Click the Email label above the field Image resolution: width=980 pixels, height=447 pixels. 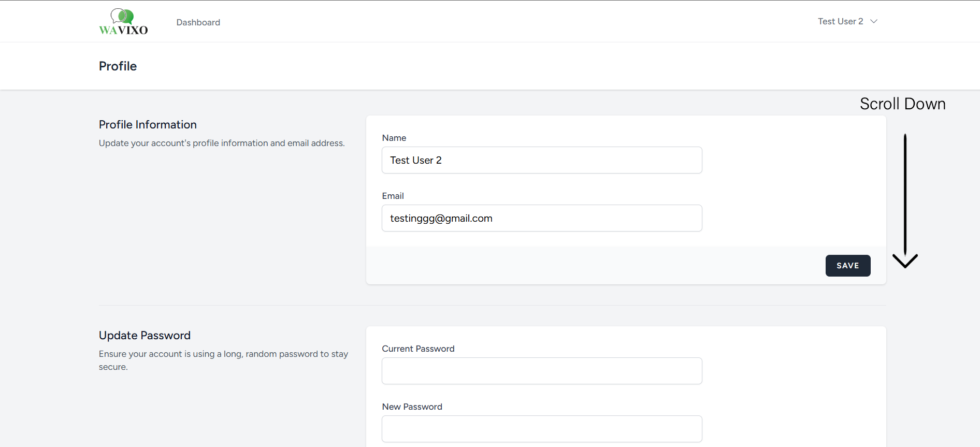393,196
